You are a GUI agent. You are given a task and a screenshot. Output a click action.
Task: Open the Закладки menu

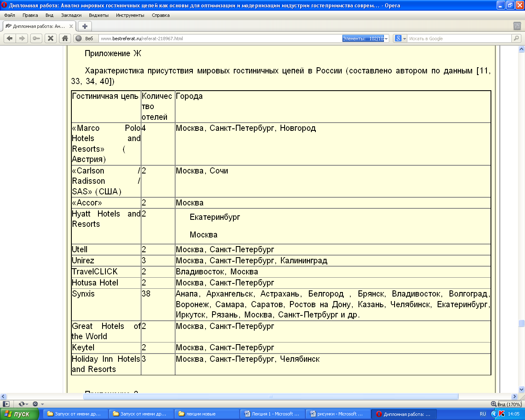71,15
